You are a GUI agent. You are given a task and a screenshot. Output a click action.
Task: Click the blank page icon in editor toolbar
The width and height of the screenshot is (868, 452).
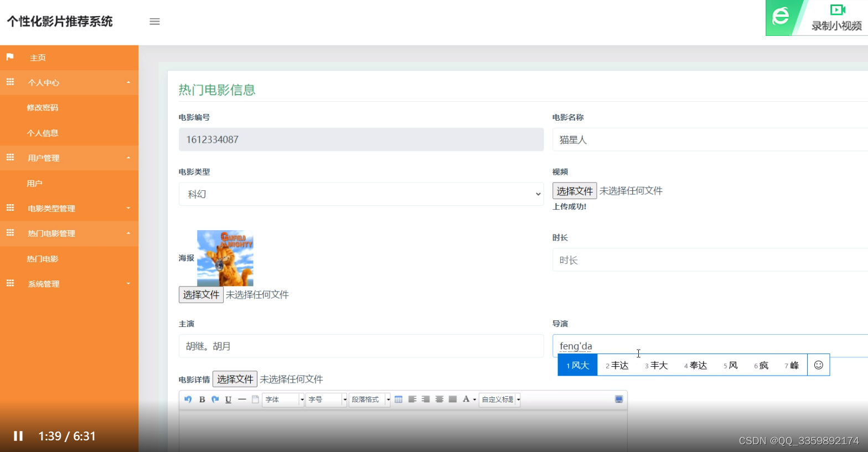[255, 399]
